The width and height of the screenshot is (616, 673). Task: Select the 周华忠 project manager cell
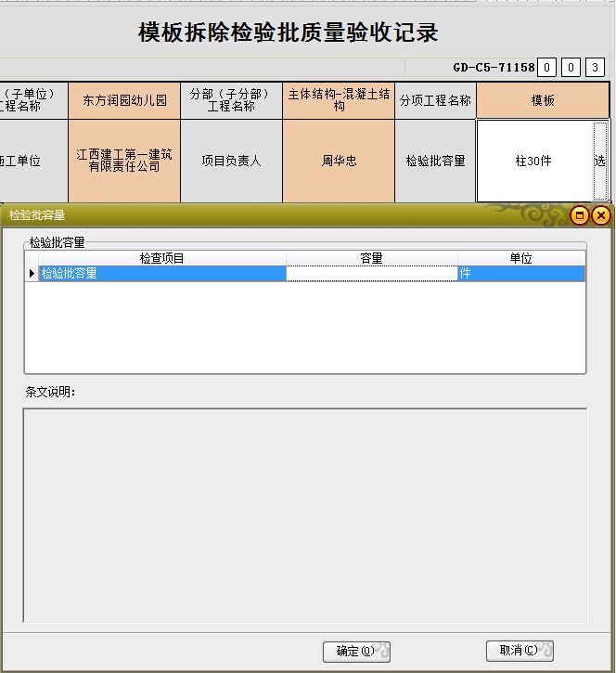[339, 161]
